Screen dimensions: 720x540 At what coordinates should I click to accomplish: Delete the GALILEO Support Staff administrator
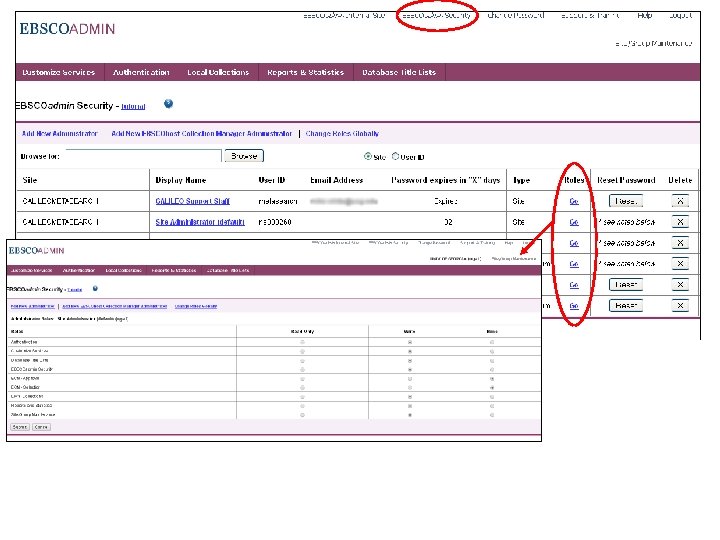[680, 201]
